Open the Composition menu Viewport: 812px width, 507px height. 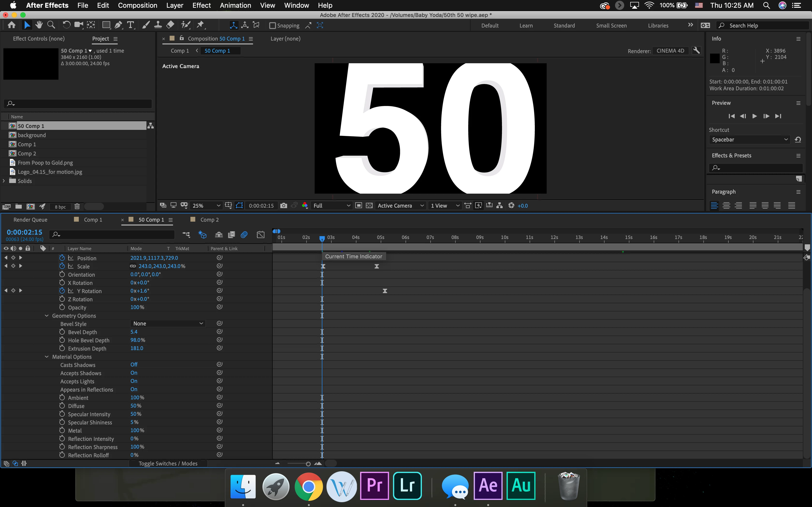[138, 5]
